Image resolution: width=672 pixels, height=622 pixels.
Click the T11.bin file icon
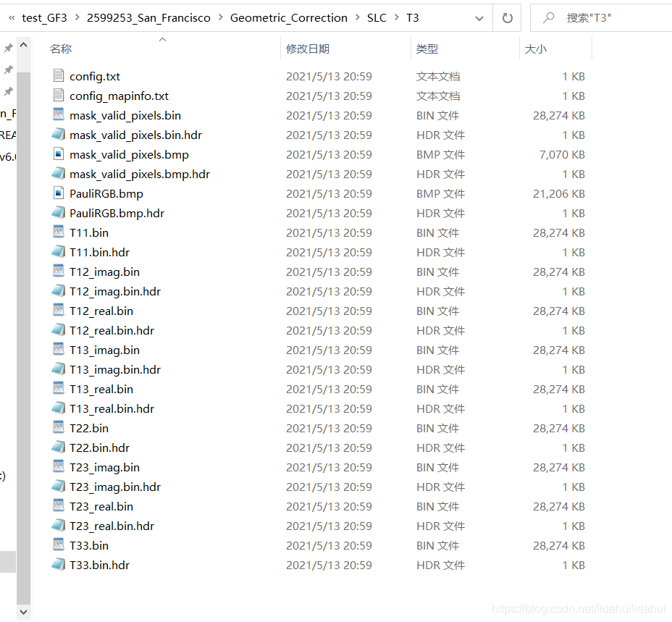click(x=59, y=232)
